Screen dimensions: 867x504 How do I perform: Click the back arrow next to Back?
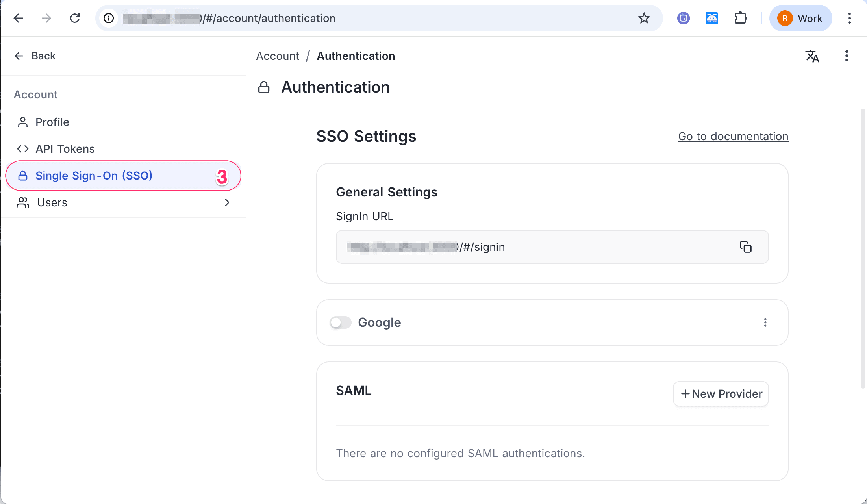(x=19, y=56)
